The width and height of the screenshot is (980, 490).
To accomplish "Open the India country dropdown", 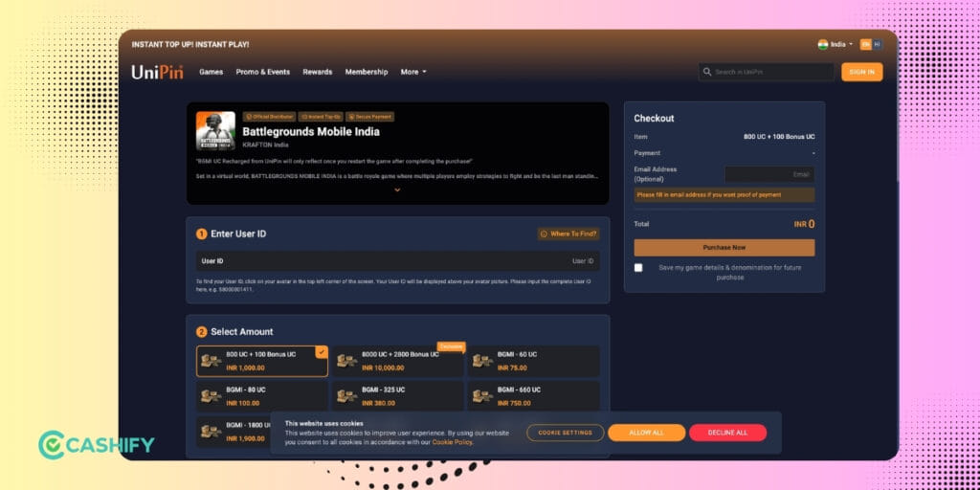I will (835, 44).
